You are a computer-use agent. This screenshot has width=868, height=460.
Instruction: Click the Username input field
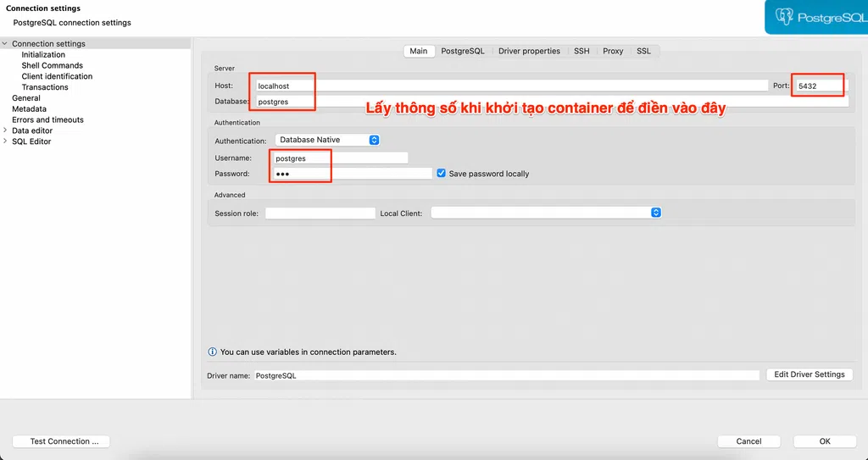pyautogui.click(x=340, y=158)
